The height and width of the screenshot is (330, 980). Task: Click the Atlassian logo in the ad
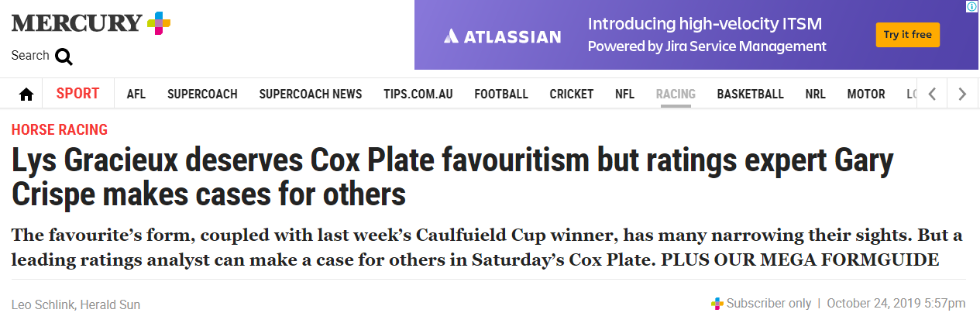point(502,36)
